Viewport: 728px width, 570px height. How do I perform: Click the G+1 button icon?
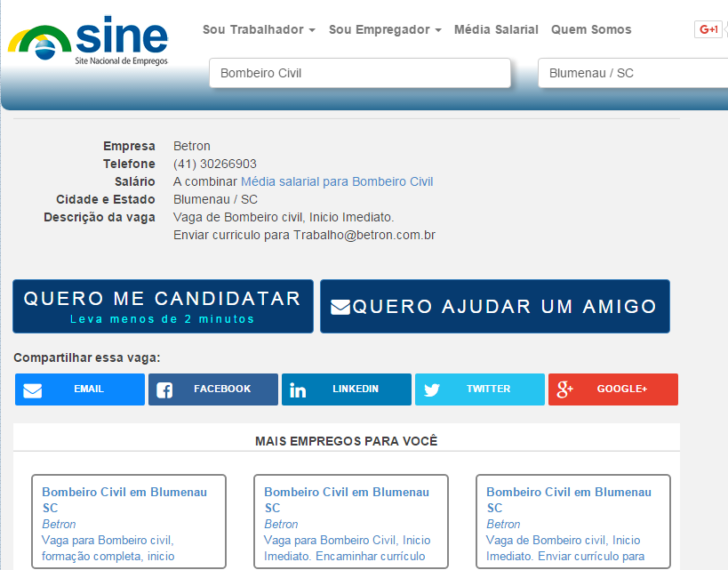[708, 29]
